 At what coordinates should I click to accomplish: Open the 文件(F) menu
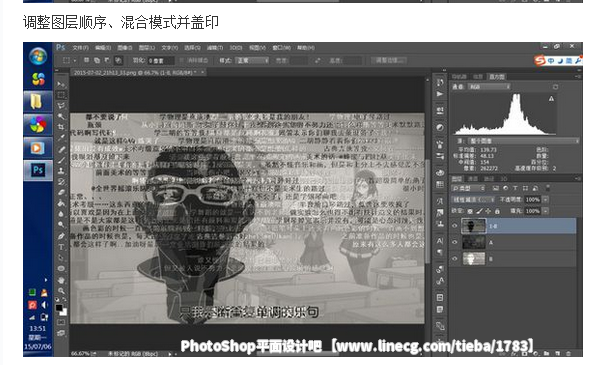click(x=80, y=48)
